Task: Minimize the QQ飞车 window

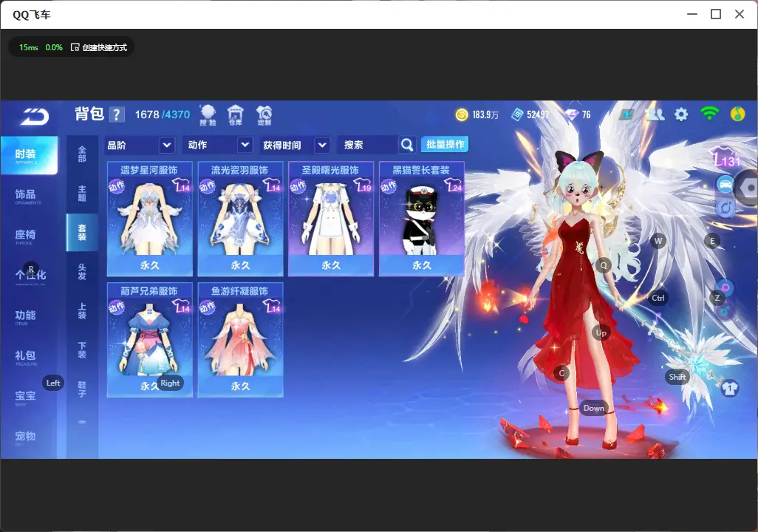Action: click(692, 15)
